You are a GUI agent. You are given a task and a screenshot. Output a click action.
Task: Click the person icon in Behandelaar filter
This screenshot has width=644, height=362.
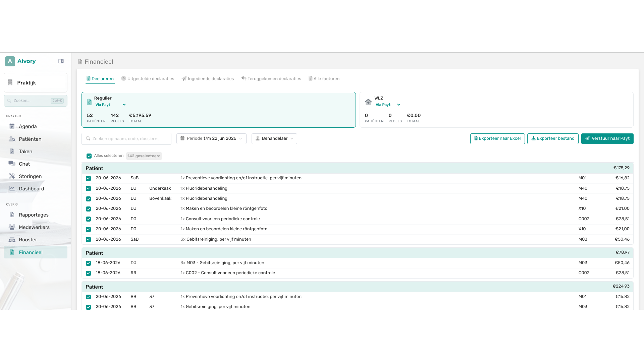[258, 138]
